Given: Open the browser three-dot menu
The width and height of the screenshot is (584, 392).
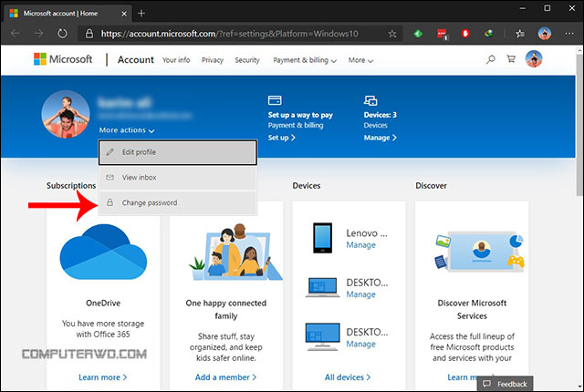Looking at the screenshot, I should (568, 33).
